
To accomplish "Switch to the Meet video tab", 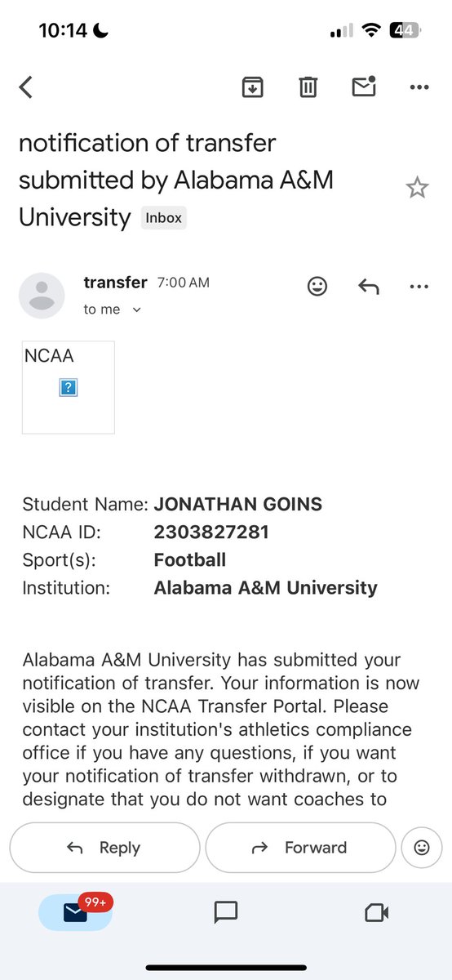I will point(376,912).
